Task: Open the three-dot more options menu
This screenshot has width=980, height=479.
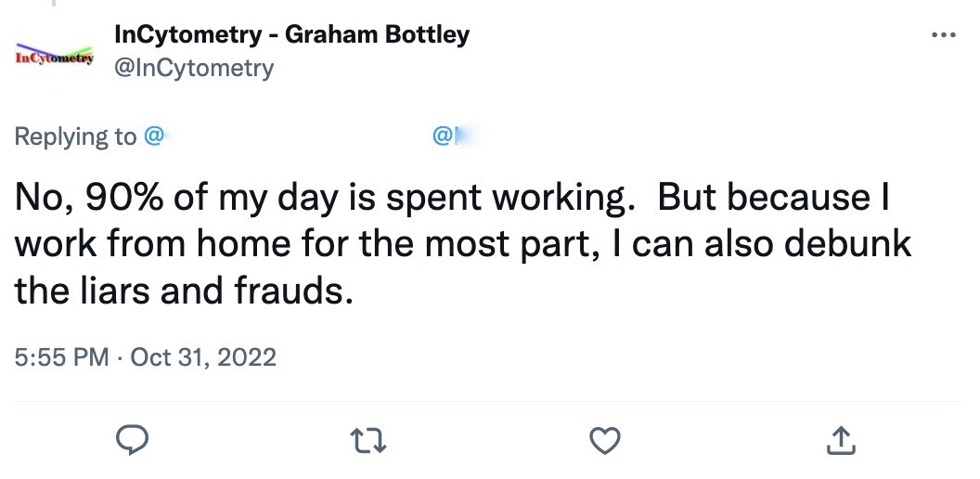Action: pyautogui.click(x=944, y=35)
